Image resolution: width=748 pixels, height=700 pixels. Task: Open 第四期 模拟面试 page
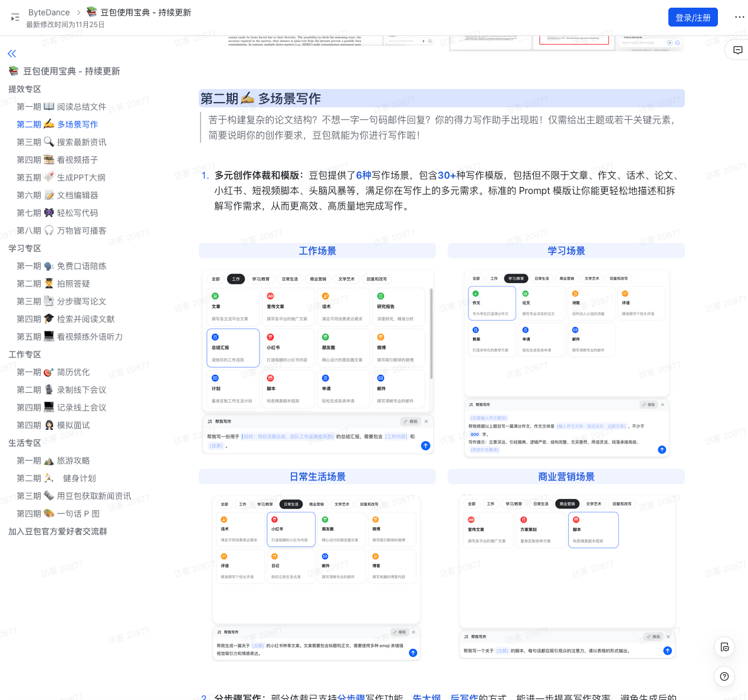[53, 425]
